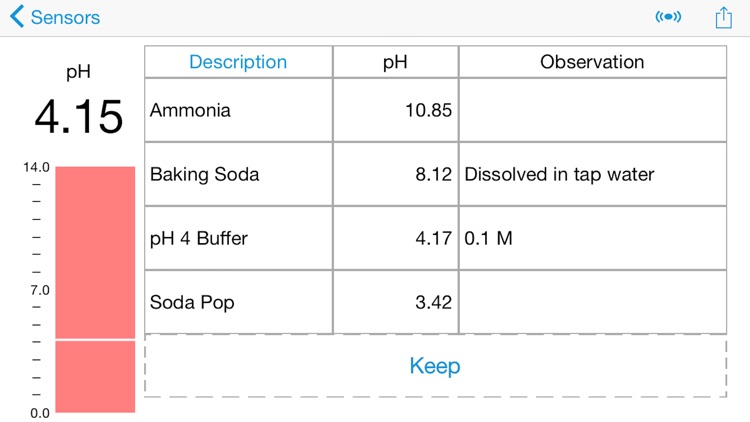The image size is (750, 422).
Task: Tap the red pH level bar gauge
Action: 95,289
